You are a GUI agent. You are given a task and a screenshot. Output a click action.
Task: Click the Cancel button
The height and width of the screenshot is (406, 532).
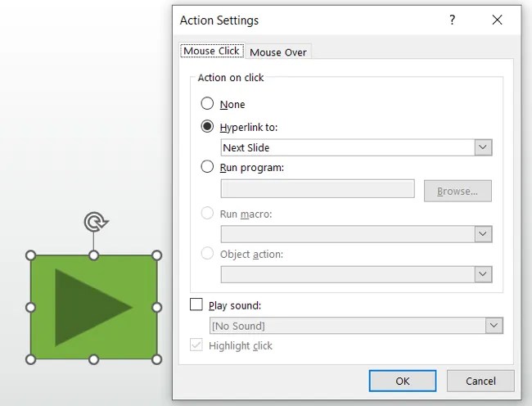[x=480, y=381]
